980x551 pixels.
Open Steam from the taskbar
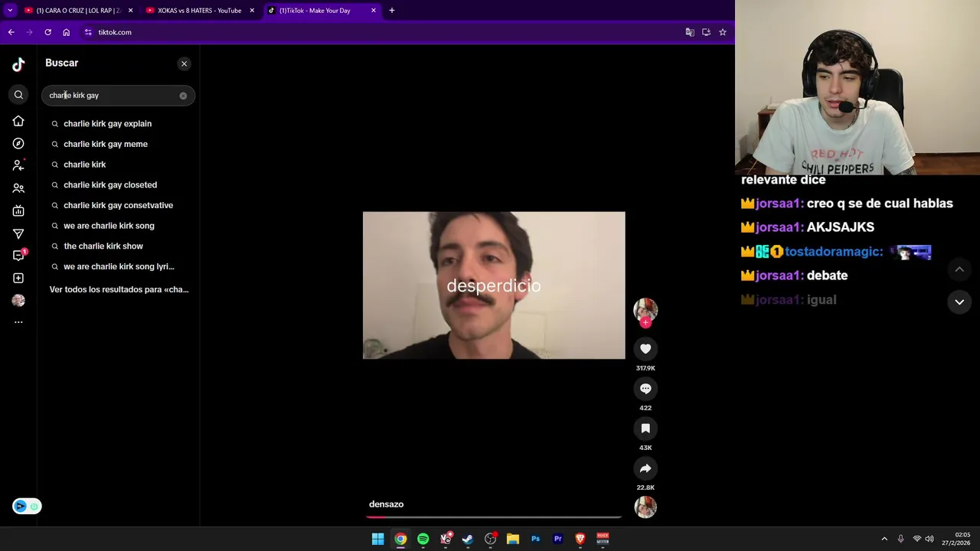tap(468, 539)
